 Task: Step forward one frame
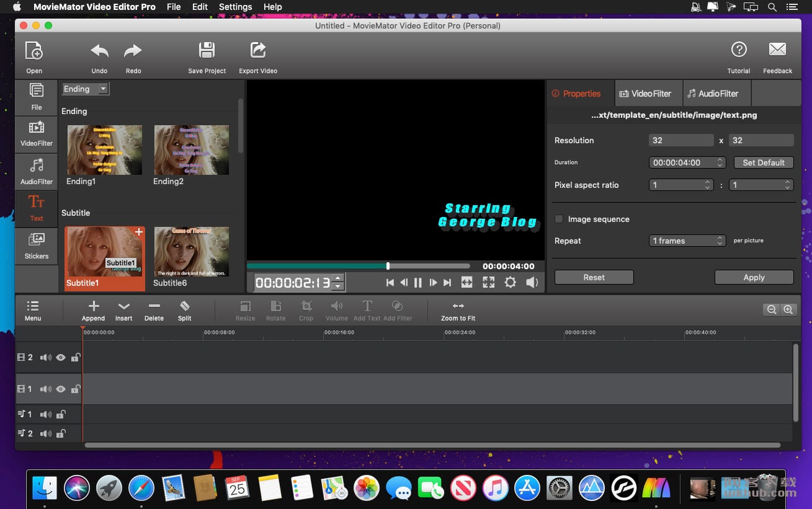pyautogui.click(x=433, y=283)
